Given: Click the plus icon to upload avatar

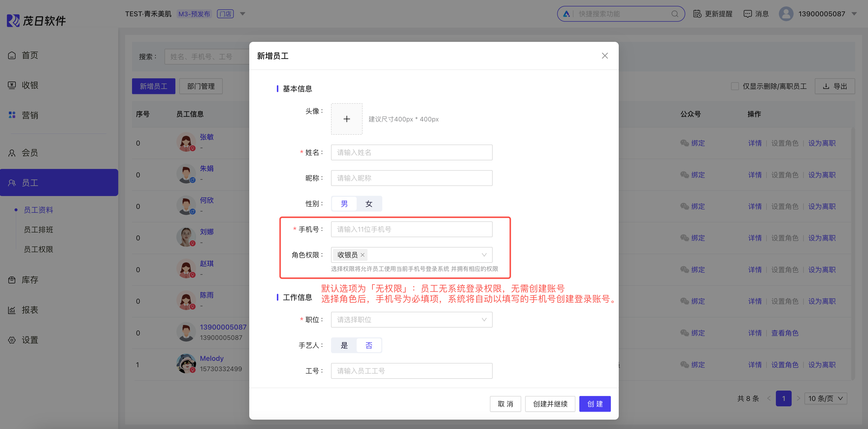Looking at the screenshot, I should [346, 119].
